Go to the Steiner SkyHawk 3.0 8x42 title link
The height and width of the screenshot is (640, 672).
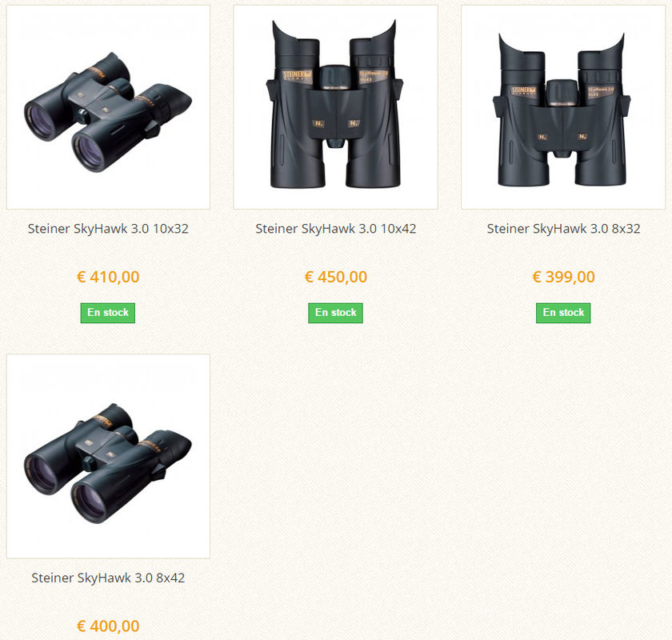(108, 578)
